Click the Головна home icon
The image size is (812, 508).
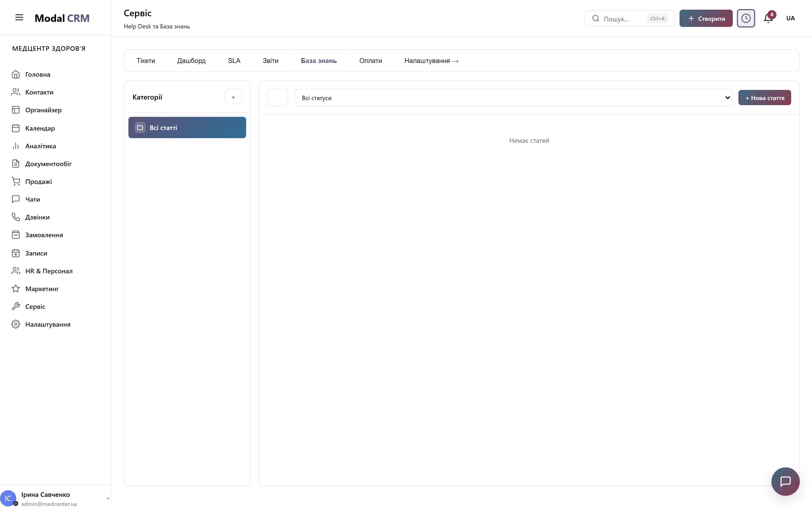16,74
